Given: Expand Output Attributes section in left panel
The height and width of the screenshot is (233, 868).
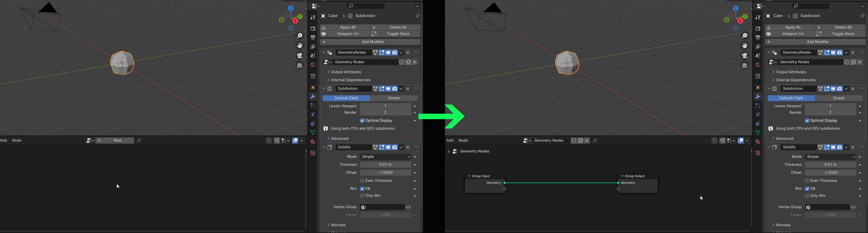Looking at the screenshot, I should tap(344, 72).
